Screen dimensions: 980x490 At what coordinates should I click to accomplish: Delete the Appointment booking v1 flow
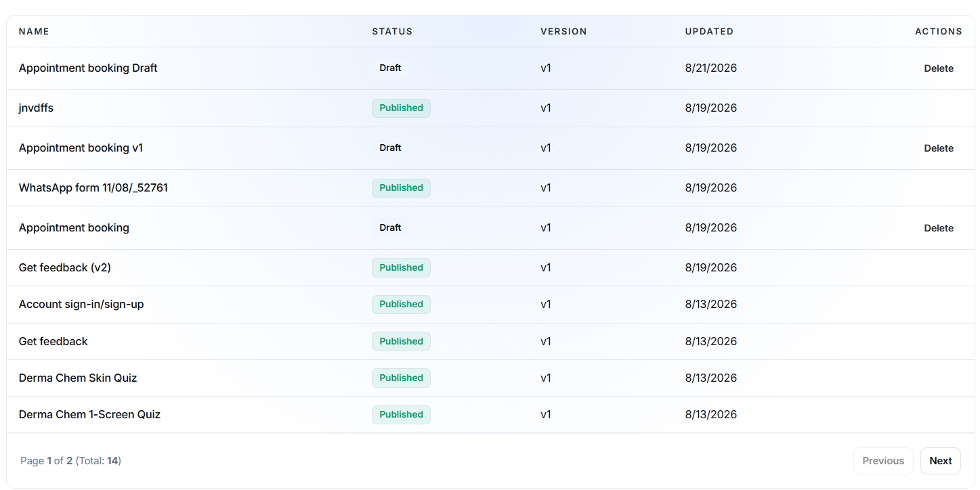click(x=939, y=148)
